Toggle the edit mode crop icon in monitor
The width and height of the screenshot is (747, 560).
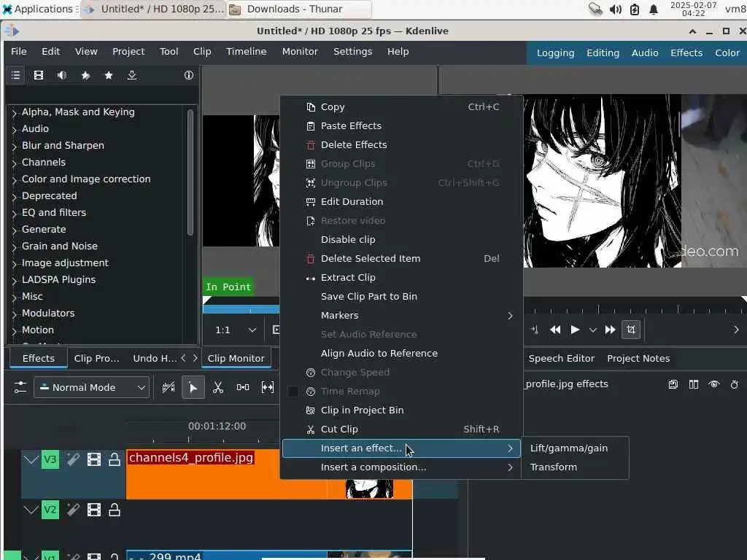[x=631, y=330]
